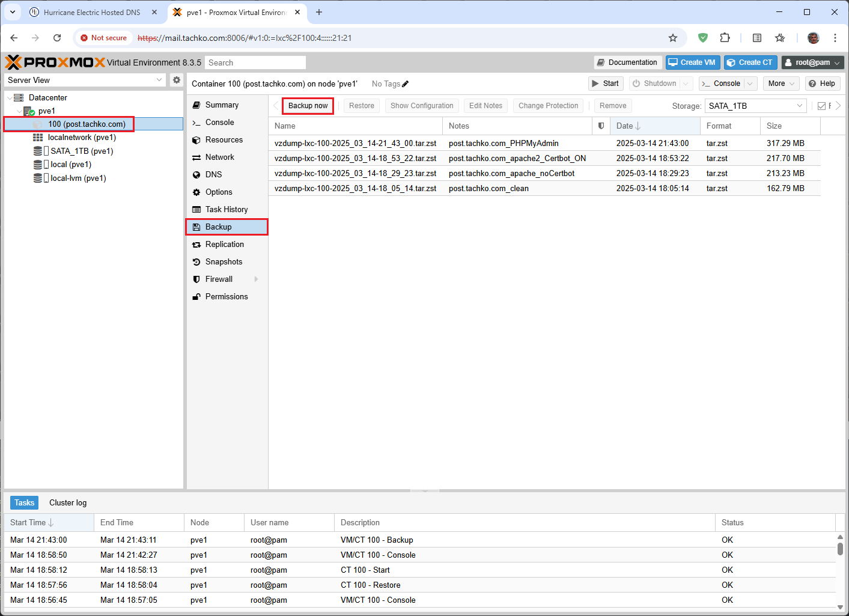This screenshot has height=616, width=849.
Task: Open the Documentation button
Action: click(x=628, y=63)
